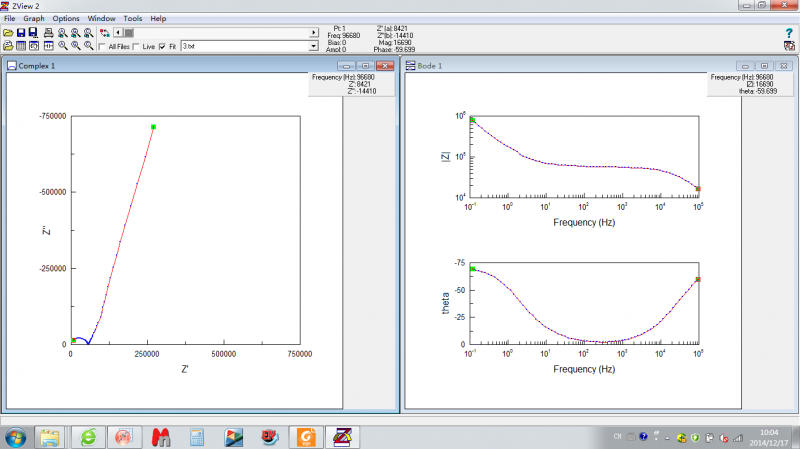Click the red M application in taskbar
This screenshot has height=449, width=800.
[161, 437]
